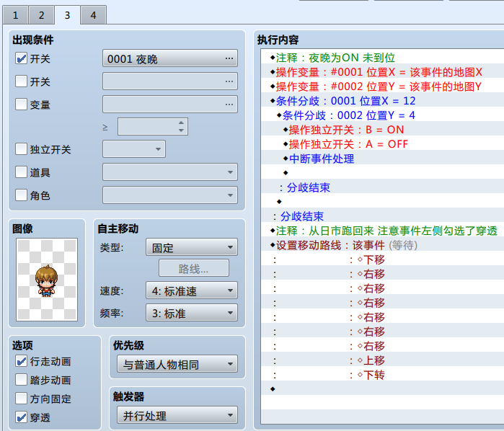Select the 下移 move route step

(382, 259)
